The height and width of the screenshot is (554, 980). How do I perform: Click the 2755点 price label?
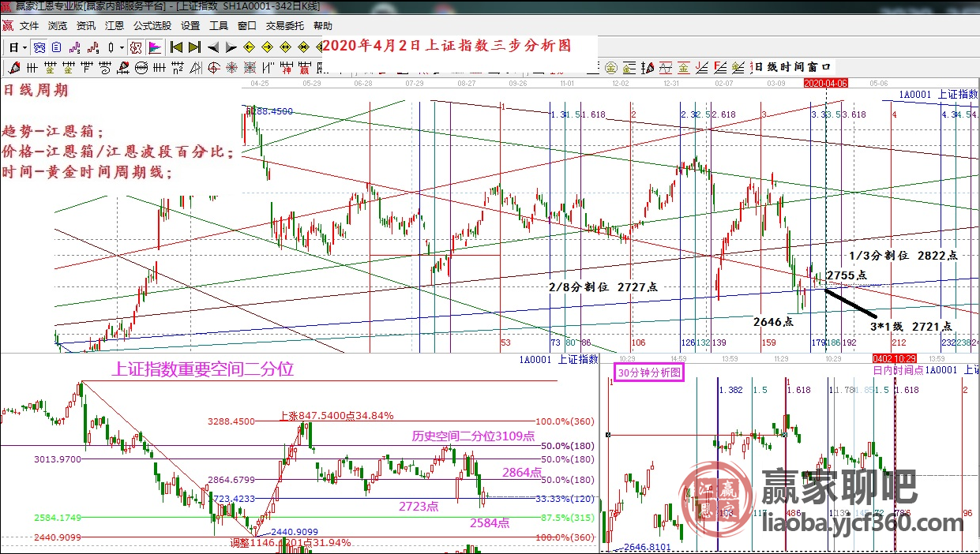pos(847,275)
